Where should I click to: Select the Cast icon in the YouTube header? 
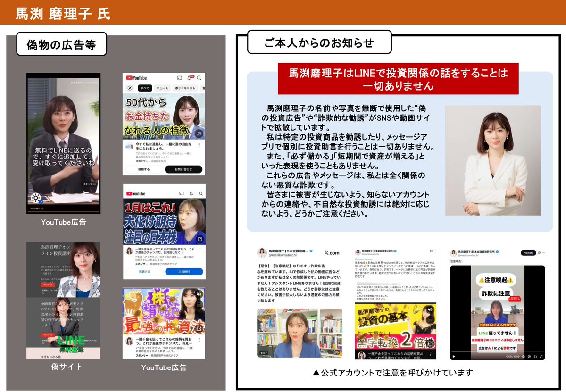[180, 78]
